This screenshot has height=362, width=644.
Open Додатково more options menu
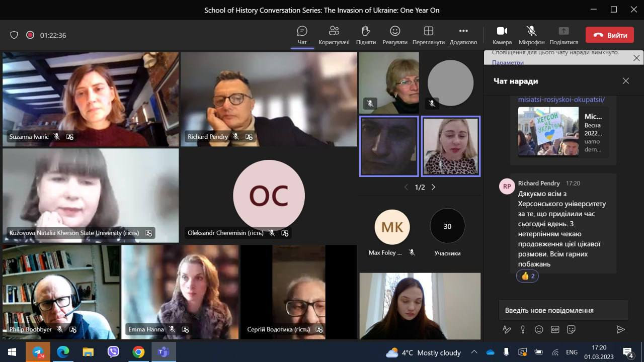463,35
